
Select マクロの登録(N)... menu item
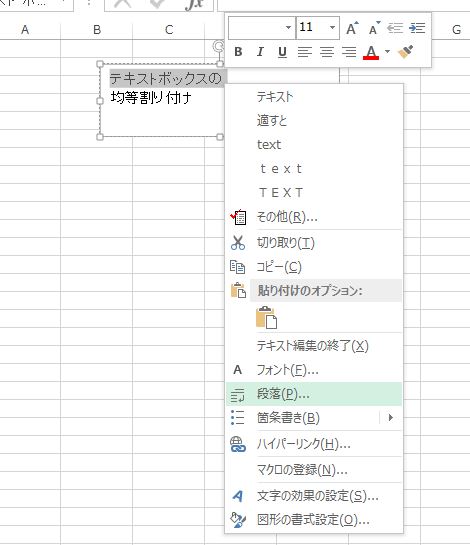[x=314, y=470]
